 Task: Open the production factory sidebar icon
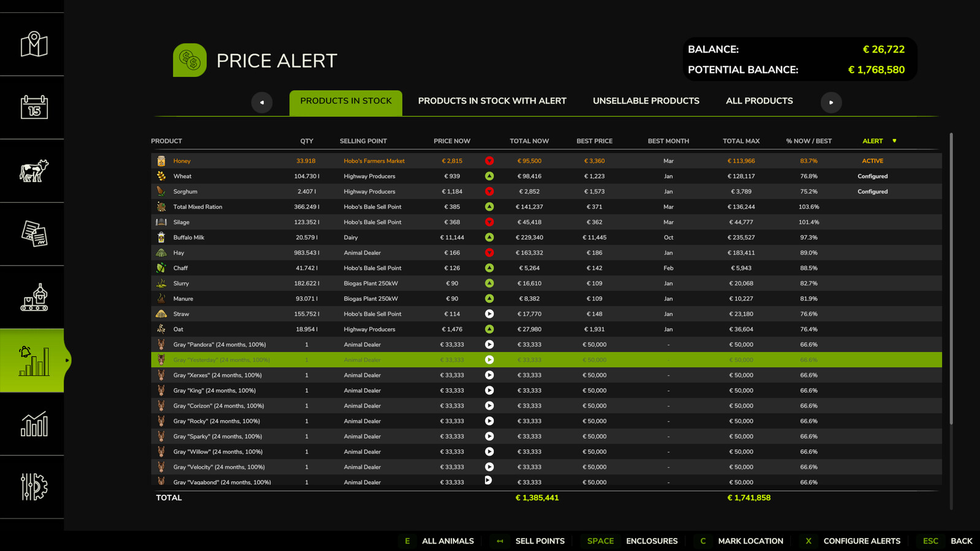coord(34,297)
